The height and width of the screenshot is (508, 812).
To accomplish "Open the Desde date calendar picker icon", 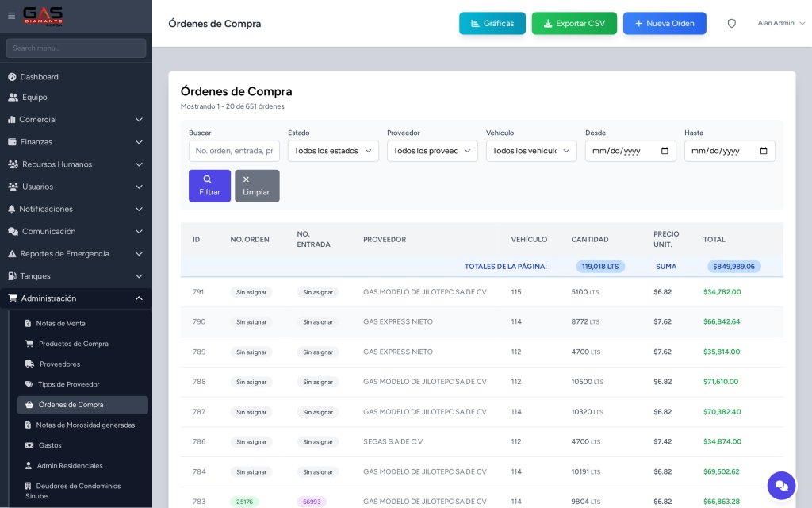I will [665, 151].
